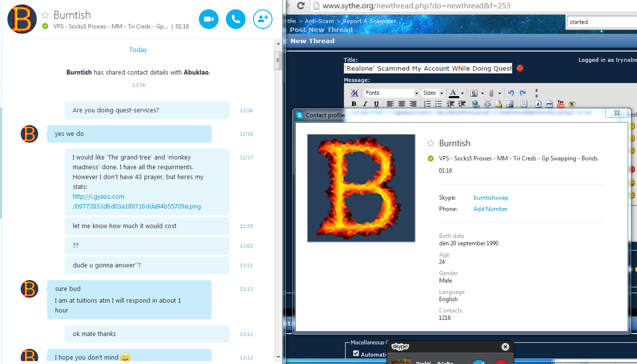Screen dimensions: 637x364
Task: Insert an ordered numbered list
Action: [x=427, y=104]
